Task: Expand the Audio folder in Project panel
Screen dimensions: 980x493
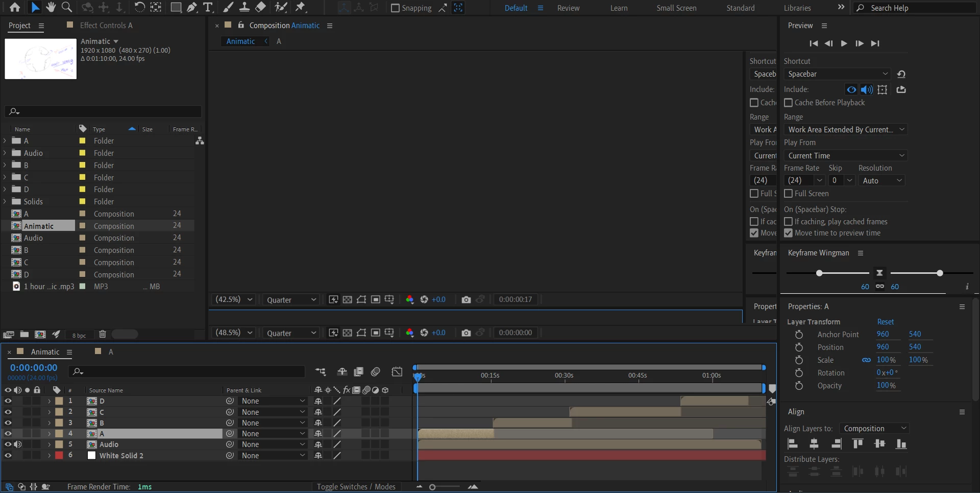Action: coord(5,153)
